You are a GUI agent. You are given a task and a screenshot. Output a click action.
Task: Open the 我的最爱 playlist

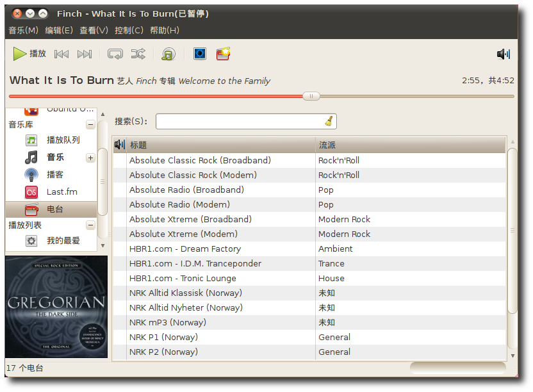(51, 241)
